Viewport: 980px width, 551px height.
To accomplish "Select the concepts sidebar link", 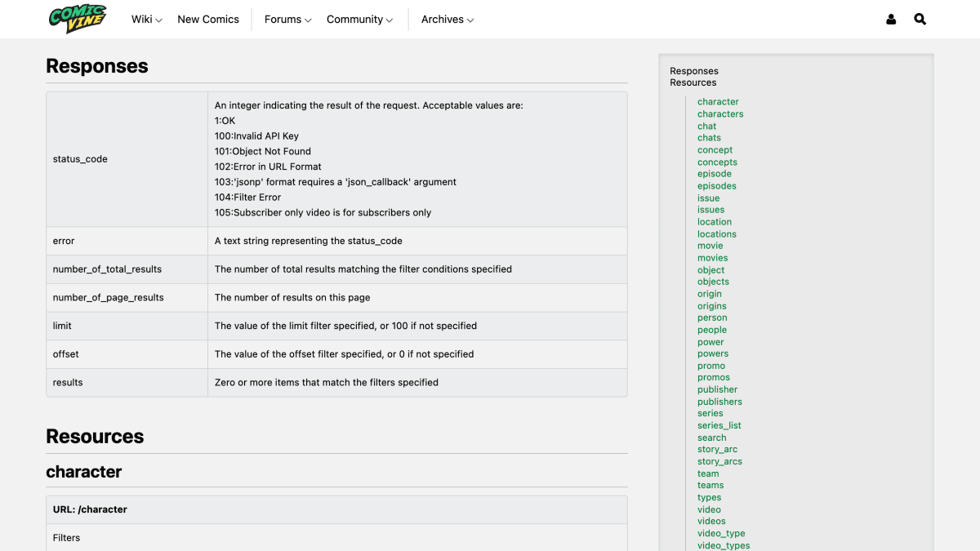I will 717,162.
